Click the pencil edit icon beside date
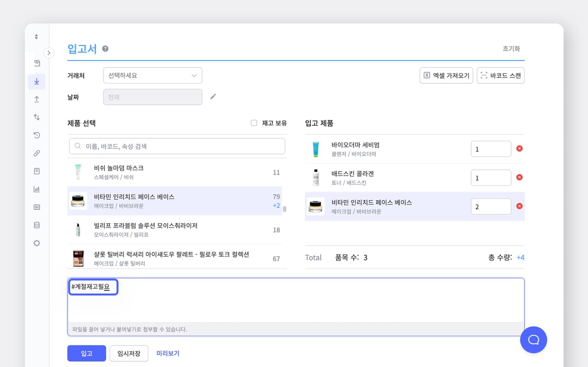588x367 pixels. point(213,97)
